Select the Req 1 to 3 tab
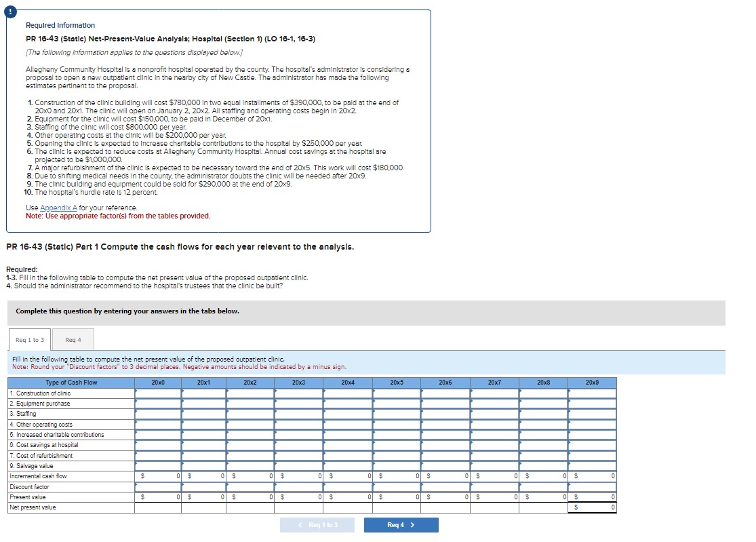 coord(28,339)
